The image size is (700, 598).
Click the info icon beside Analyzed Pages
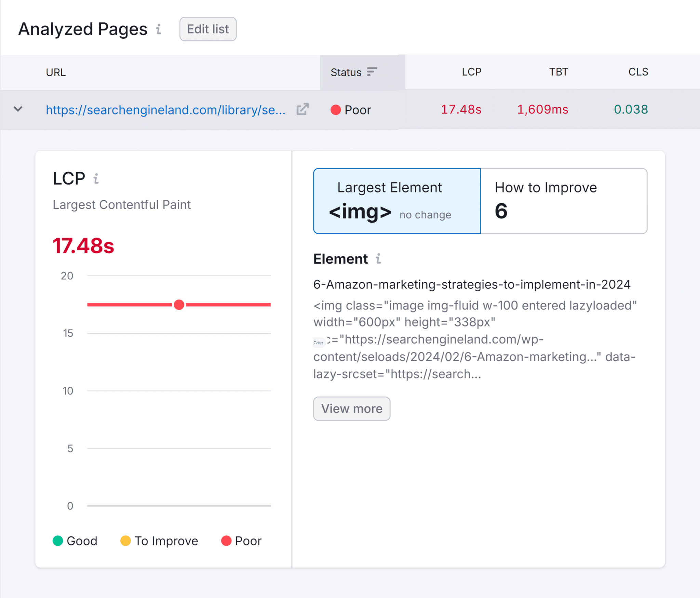coord(159,29)
